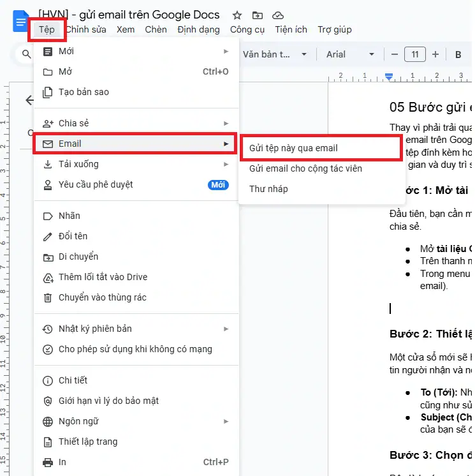Open the Format menu in menu bar
This screenshot has height=476, width=475.
(x=198, y=29)
